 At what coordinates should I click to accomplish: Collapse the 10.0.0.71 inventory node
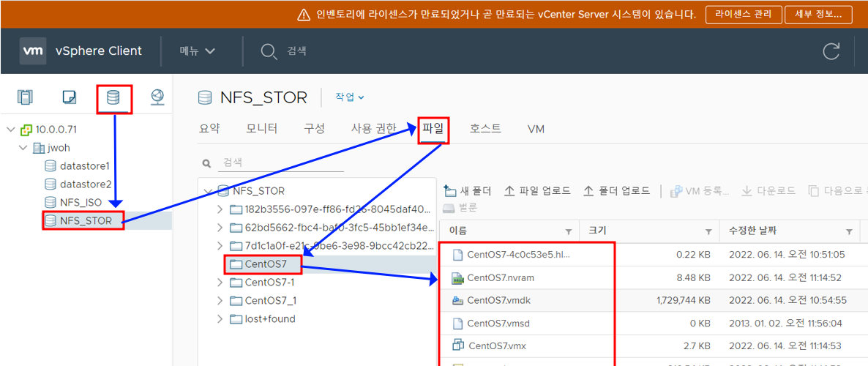point(10,130)
